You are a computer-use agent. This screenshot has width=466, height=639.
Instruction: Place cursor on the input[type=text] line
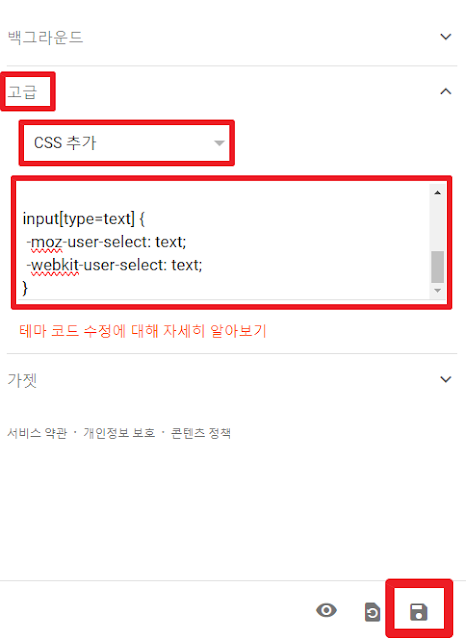84,219
